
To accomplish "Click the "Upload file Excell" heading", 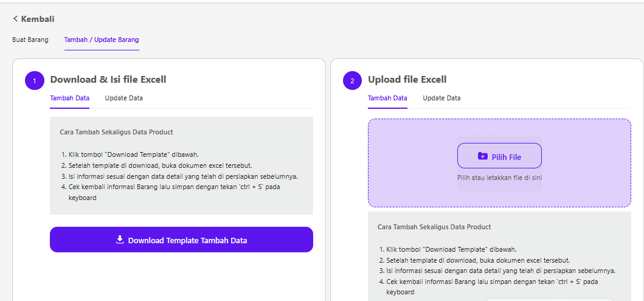I will click(x=407, y=80).
